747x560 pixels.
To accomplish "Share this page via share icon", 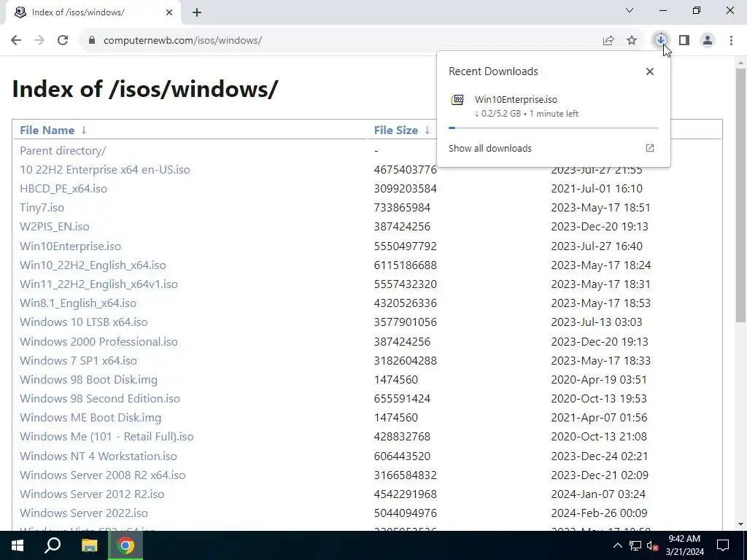I will [x=608, y=41].
